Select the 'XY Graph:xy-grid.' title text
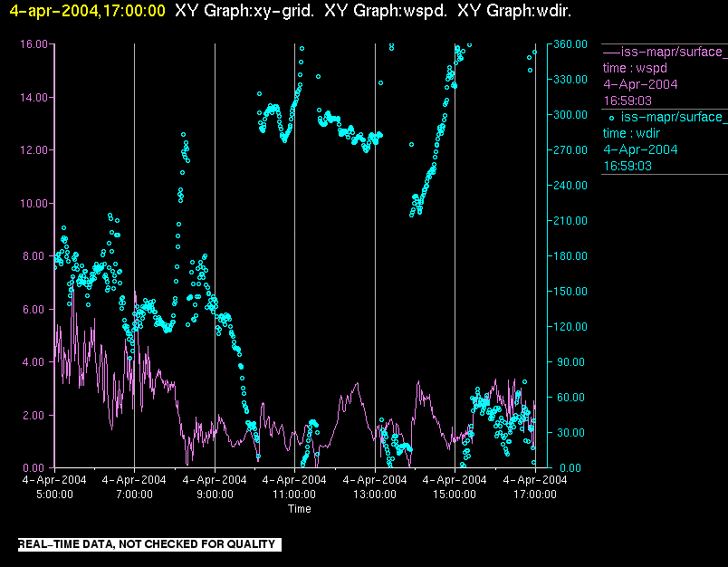This screenshot has height=567, width=728. tap(244, 11)
